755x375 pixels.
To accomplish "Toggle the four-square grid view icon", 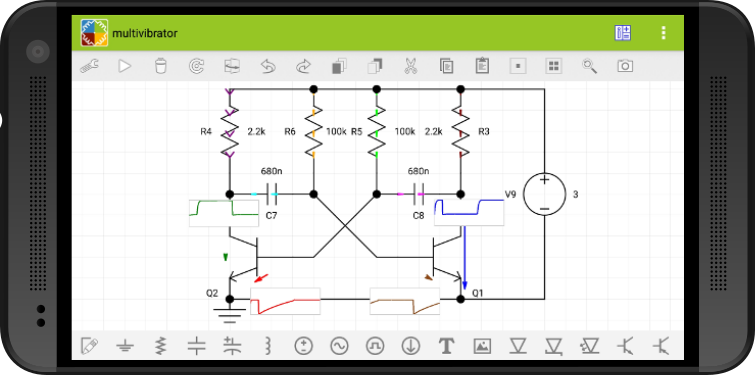I will (554, 66).
